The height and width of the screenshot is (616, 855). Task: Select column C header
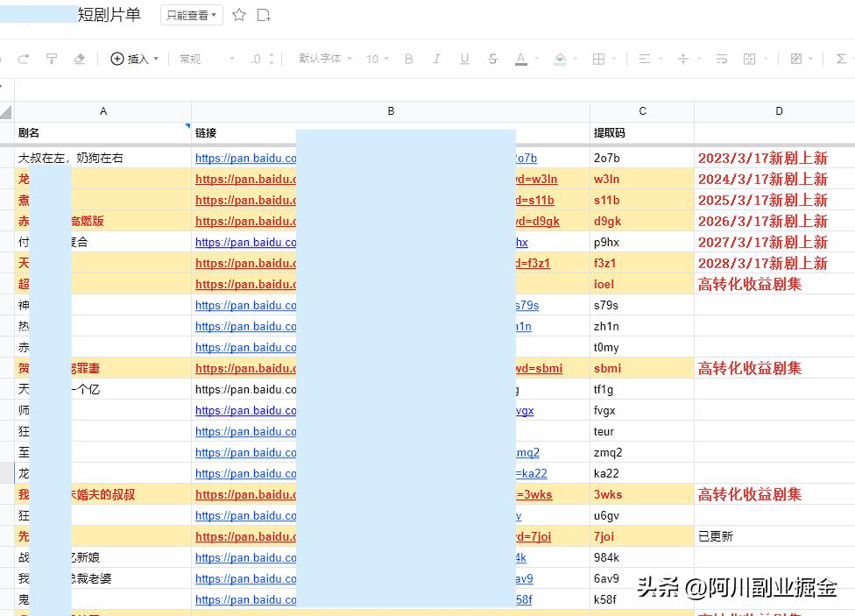[642, 111]
